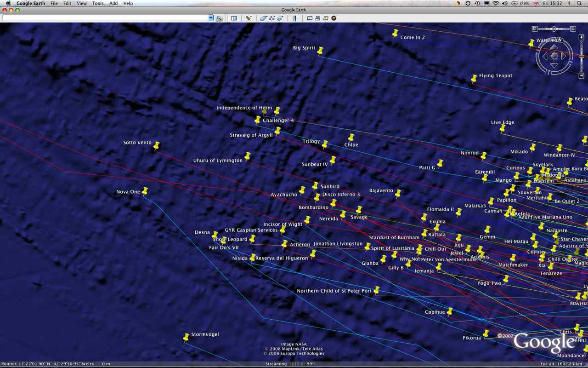Click the zoom in plus button

pyautogui.click(x=581, y=37)
